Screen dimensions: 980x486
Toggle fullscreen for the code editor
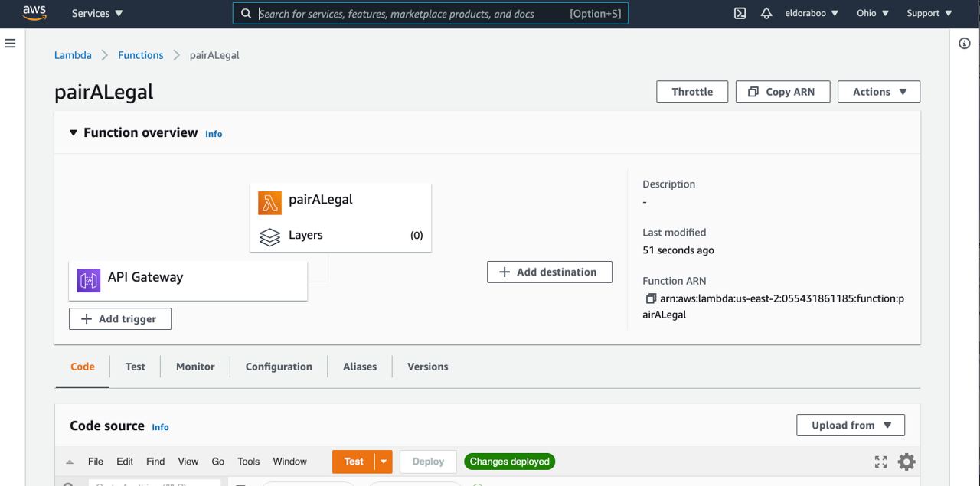pos(880,462)
